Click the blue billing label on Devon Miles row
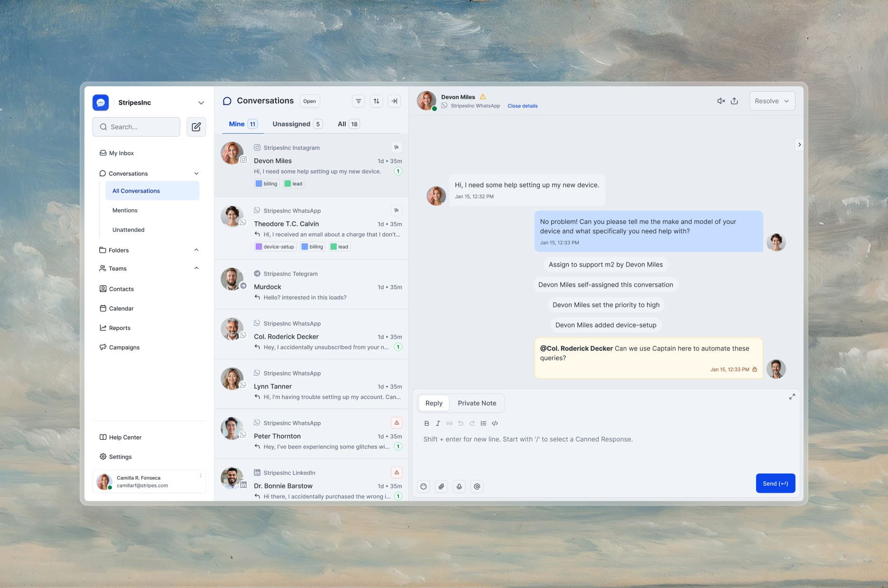 pyautogui.click(x=267, y=184)
